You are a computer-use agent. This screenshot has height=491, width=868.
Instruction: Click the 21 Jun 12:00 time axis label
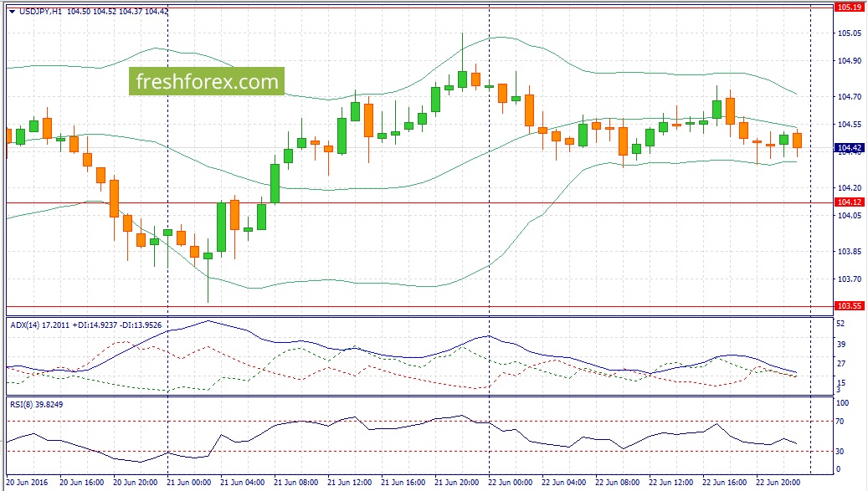tap(348, 483)
